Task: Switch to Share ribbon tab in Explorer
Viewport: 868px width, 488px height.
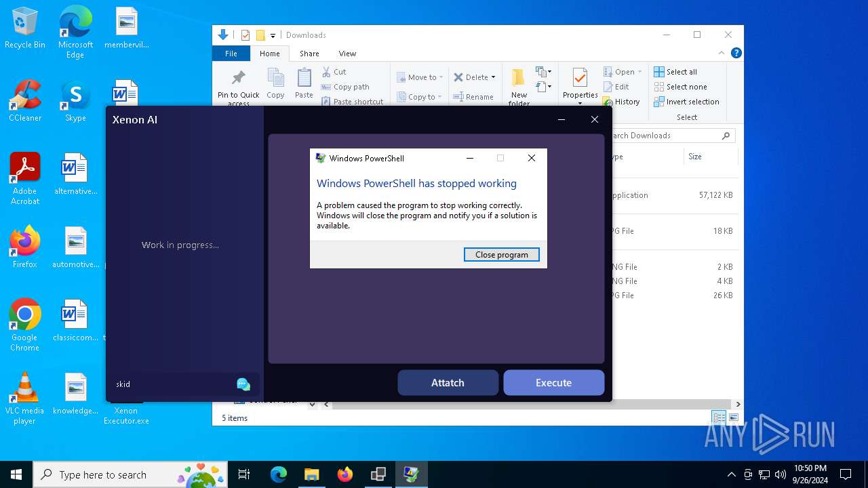Action: tap(309, 54)
